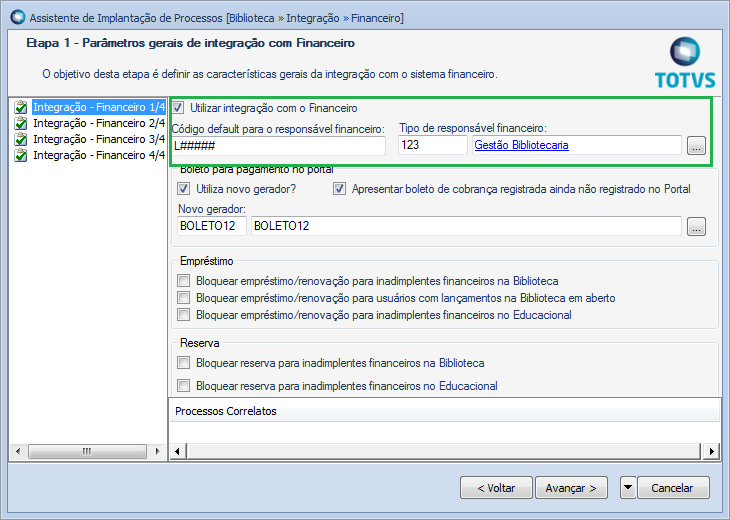Image resolution: width=730 pixels, height=520 pixels.
Task: Click the Reserva group label
Action: click(200, 343)
